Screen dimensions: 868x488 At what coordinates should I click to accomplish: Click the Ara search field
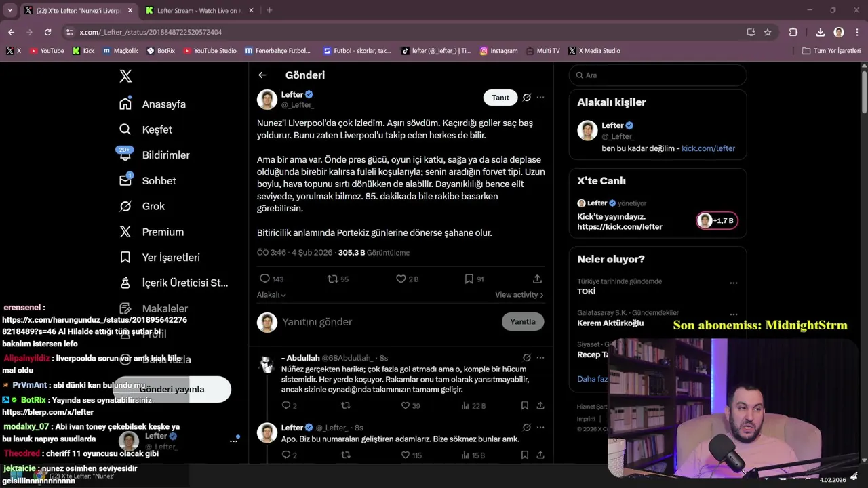pos(658,75)
